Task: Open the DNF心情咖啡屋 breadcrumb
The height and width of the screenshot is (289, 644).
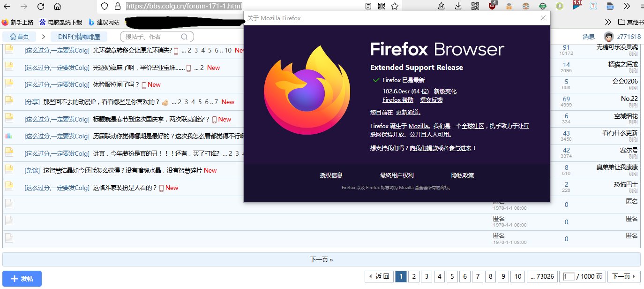Action: [x=79, y=37]
